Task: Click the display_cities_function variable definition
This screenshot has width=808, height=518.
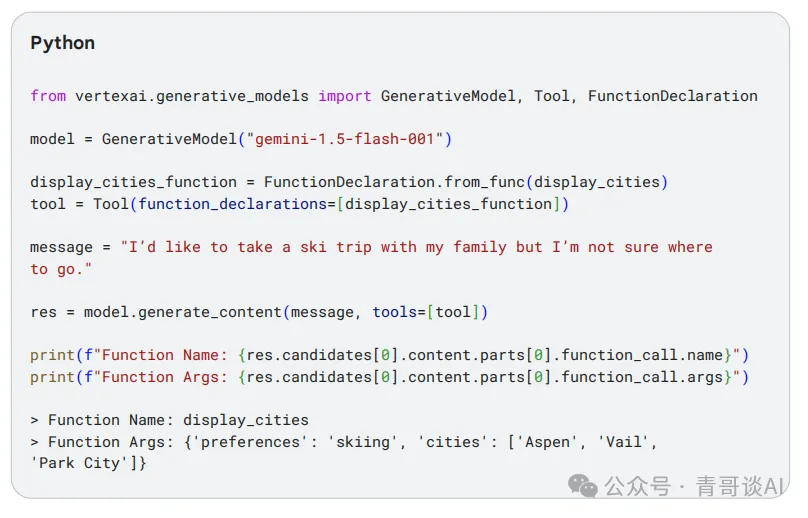Action: click(x=133, y=182)
